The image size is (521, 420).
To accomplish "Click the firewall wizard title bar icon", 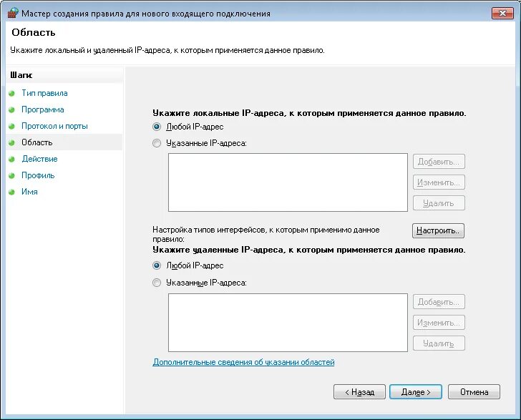I will tap(13, 13).
